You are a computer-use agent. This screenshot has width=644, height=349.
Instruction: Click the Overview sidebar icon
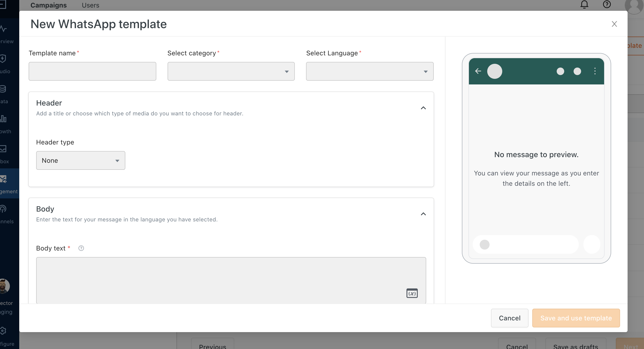point(4,29)
